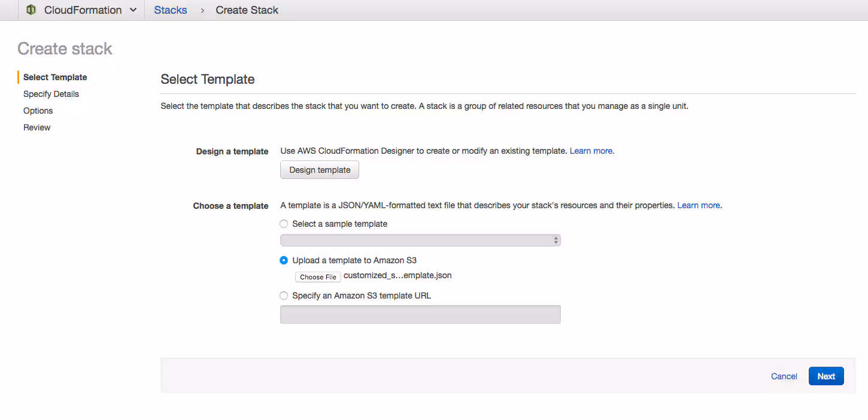Cancel the stack creation
868x420 pixels.
[x=784, y=376]
